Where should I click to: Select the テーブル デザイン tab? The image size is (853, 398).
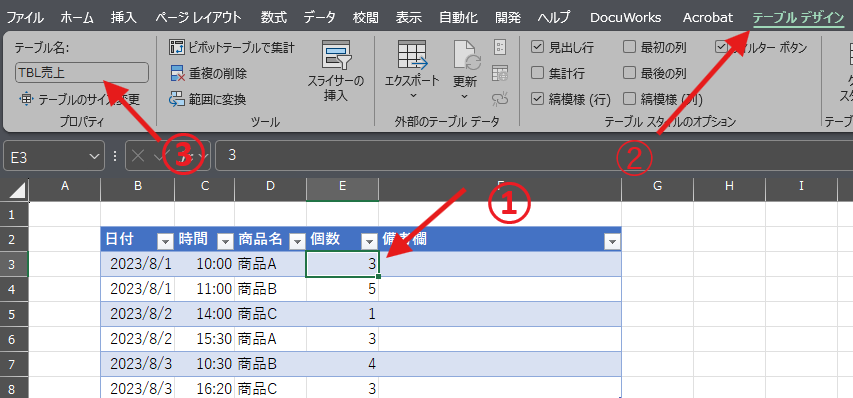tap(798, 17)
